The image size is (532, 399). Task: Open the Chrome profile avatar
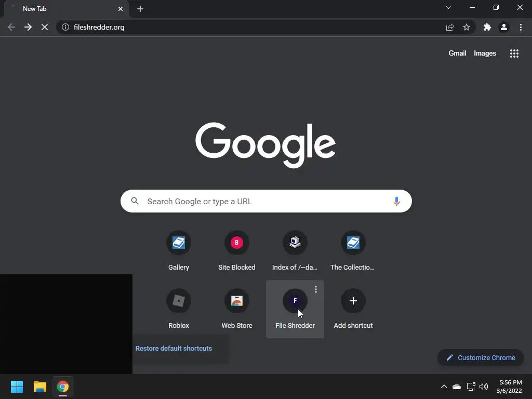(x=504, y=27)
